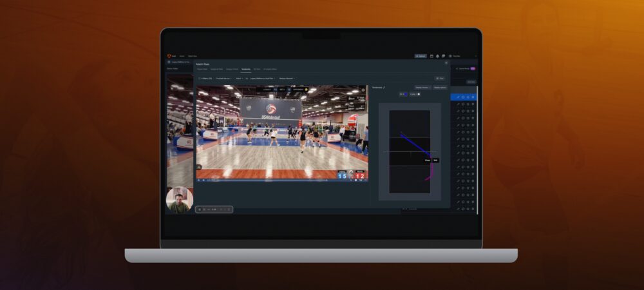Click the edit pencil beside Tendencies title
Image resolution: width=644 pixels, height=290 pixels.
[x=384, y=87]
